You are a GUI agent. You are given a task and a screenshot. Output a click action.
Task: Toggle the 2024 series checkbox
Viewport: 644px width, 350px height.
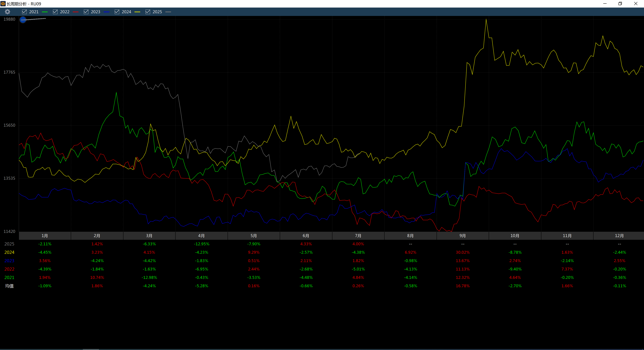pos(117,12)
